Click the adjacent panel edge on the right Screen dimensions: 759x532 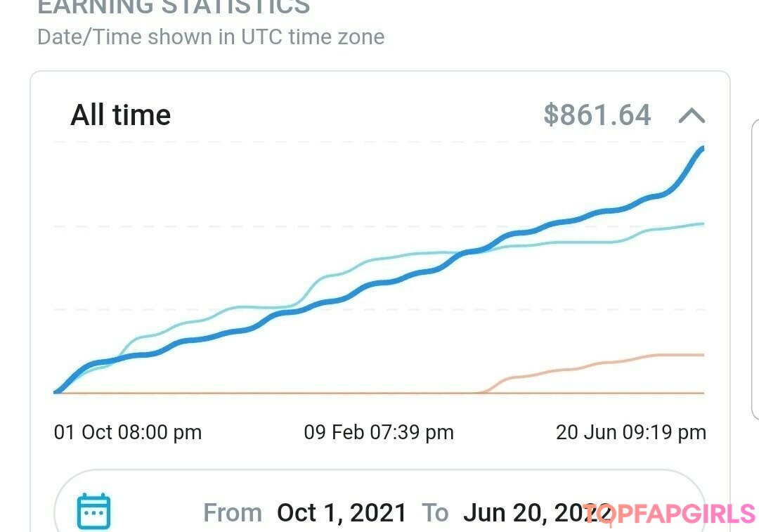pyautogui.click(x=753, y=281)
